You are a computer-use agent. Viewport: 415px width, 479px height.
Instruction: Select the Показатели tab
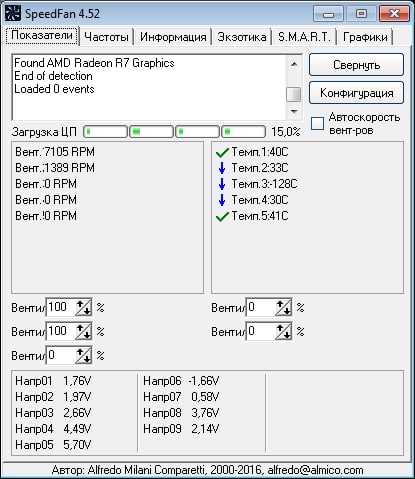tap(42, 35)
